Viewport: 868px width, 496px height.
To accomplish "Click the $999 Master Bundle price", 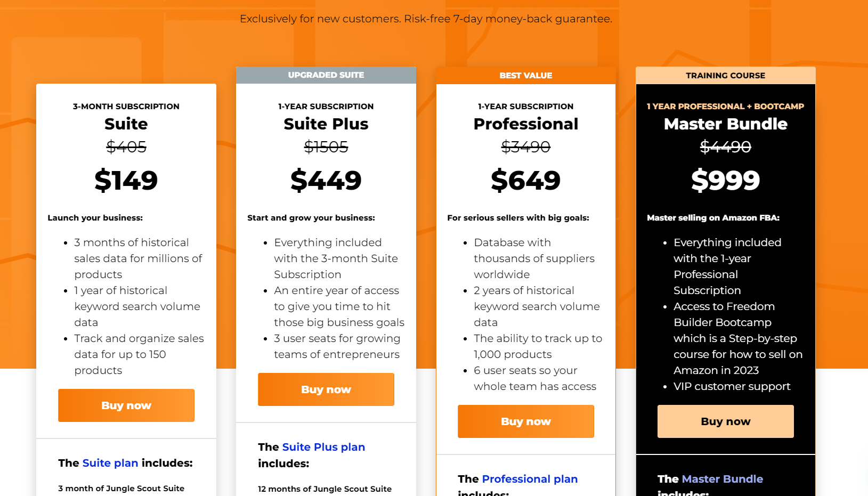I will coord(726,180).
